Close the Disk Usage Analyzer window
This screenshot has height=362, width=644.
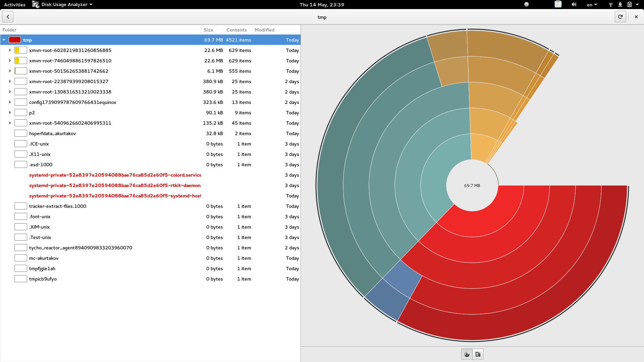(636, 17)
